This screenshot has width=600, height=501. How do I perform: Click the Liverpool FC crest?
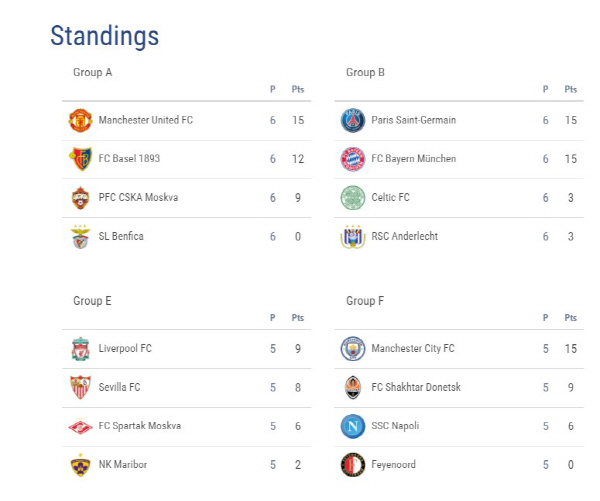[80, 349]
